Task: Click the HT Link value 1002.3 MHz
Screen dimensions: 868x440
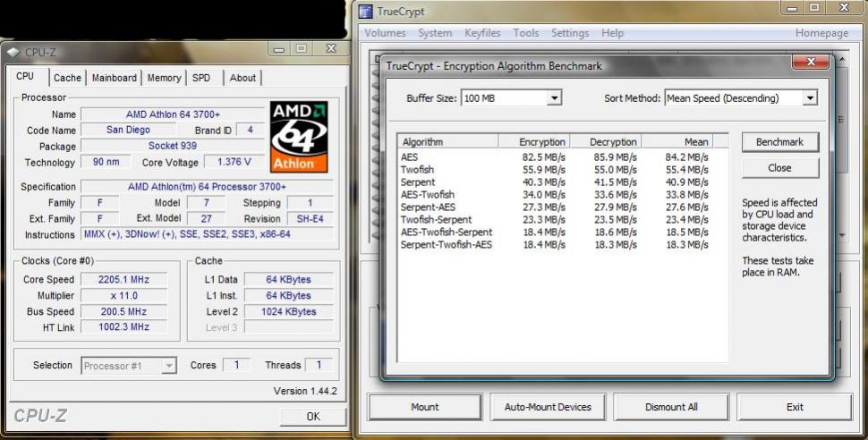Action: [123, 327]
